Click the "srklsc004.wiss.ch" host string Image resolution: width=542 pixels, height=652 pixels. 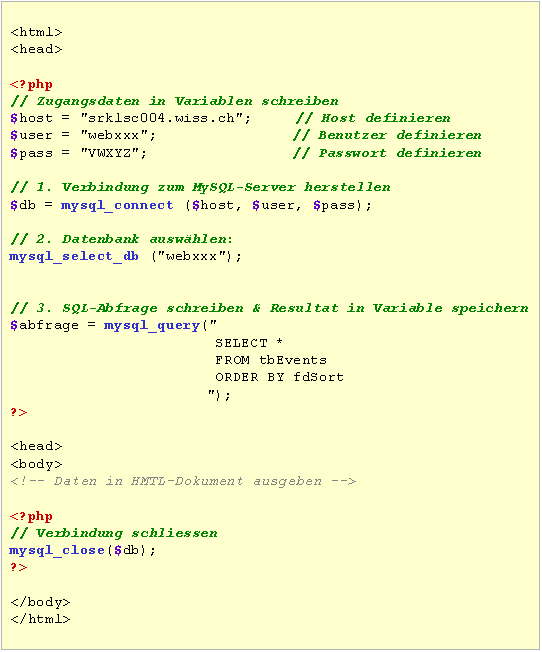pyautogui.click(x=162, y=118)
